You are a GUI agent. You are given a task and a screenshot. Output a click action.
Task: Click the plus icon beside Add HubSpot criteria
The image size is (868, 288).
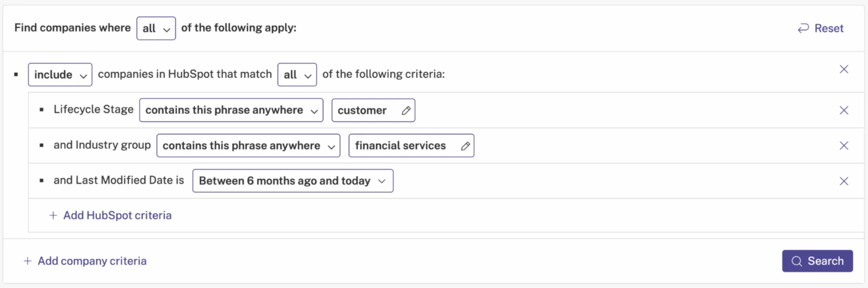coord(53,215)
